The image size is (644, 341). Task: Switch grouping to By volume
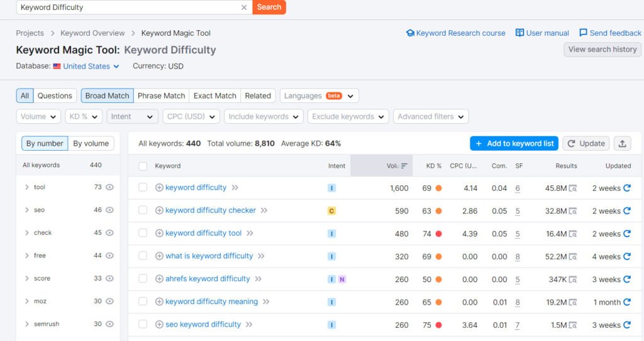pos(91,144)
